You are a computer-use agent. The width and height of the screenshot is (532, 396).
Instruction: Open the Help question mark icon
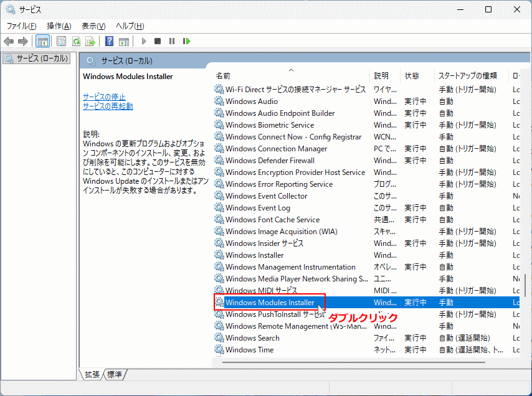coord(109,41)
